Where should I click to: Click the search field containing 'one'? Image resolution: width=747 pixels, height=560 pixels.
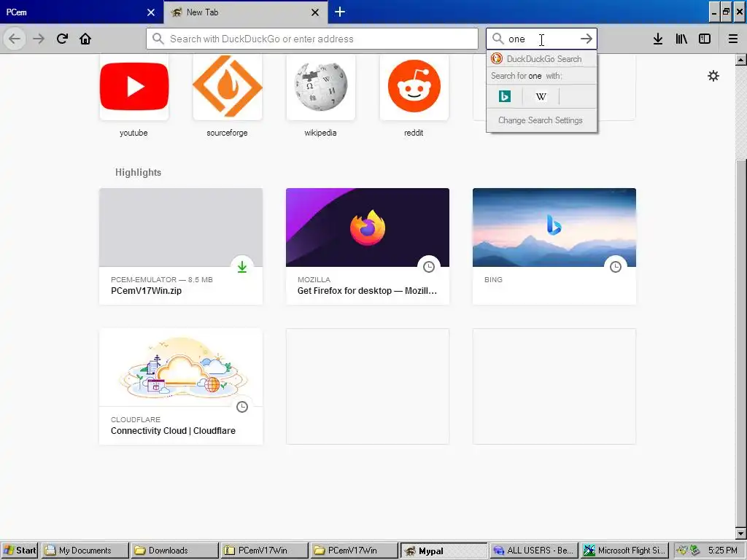pos(541,39)
